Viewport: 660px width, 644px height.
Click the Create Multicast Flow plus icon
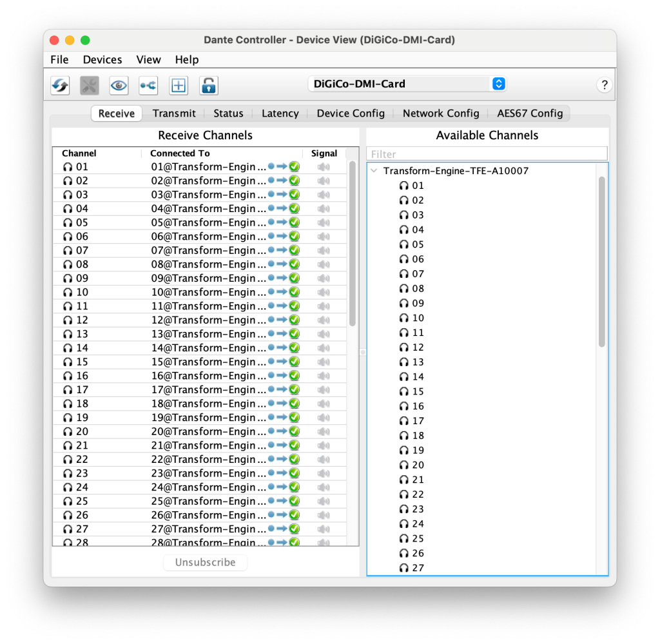coord(179,86)
